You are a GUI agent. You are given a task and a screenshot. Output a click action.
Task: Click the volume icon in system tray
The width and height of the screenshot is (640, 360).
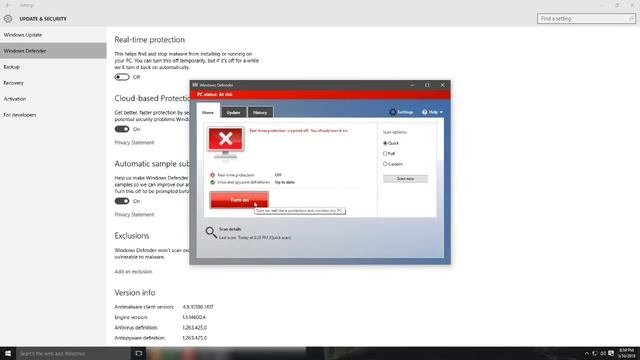tap(603, 353)
